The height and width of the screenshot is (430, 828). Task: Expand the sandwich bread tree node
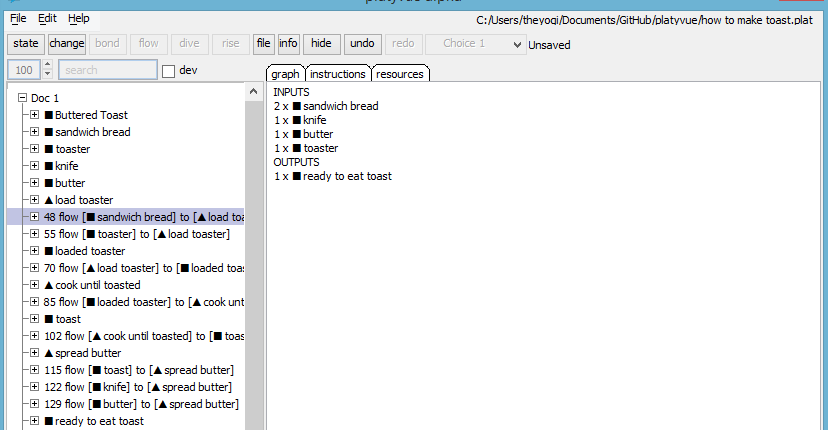tap(34, 132)
